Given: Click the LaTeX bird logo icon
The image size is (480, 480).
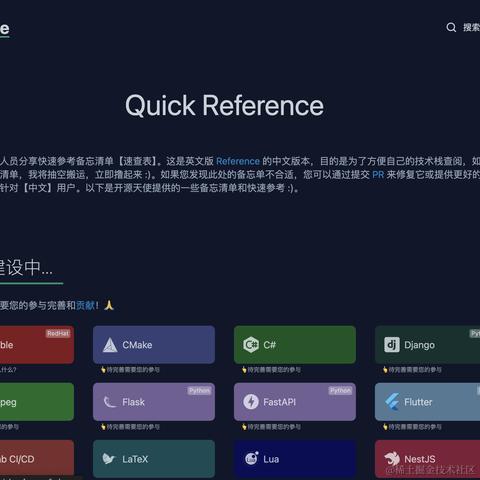Looking at the screenshot, I should (x=109, y=459).
